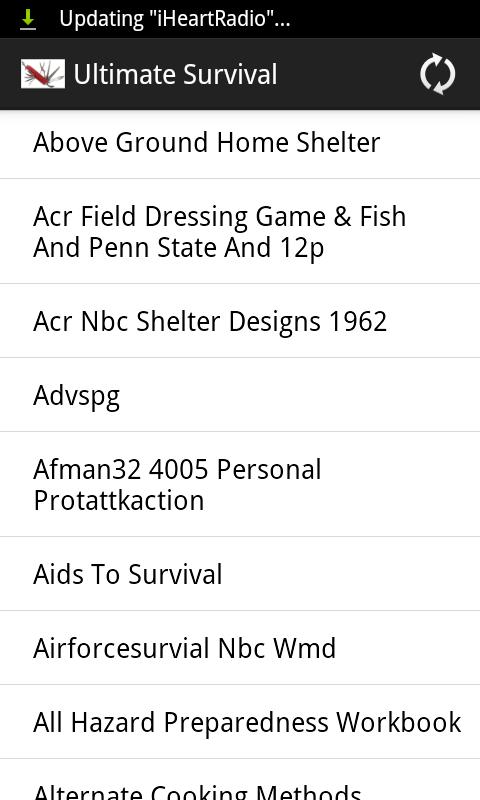
Task: Tap blank area right of Aids To Survival
Action: coord(351,574)
